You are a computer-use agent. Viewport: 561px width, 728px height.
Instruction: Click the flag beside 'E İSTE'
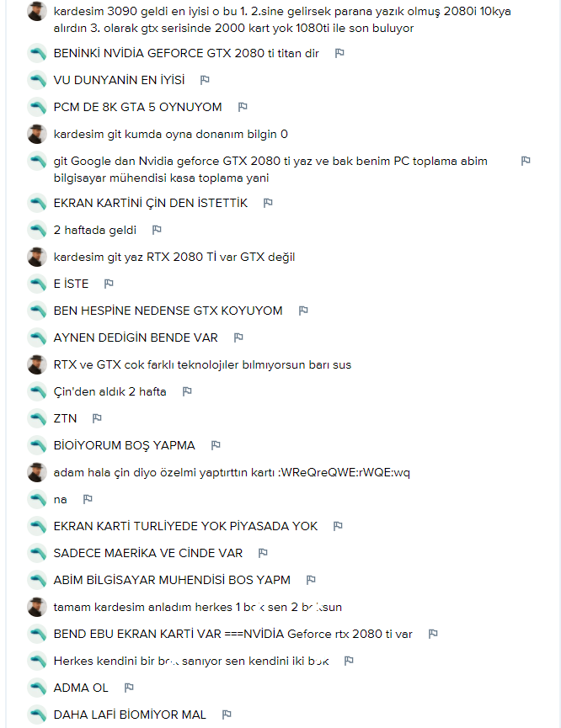coord(110,284)
